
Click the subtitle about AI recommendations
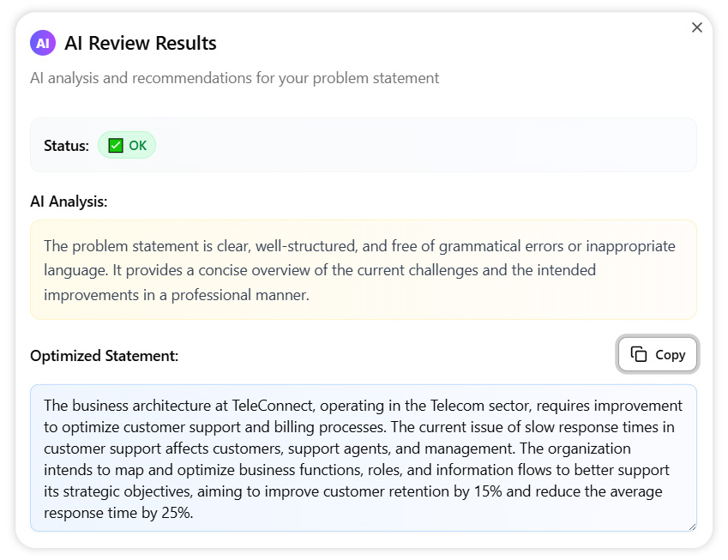pos(234,78)
